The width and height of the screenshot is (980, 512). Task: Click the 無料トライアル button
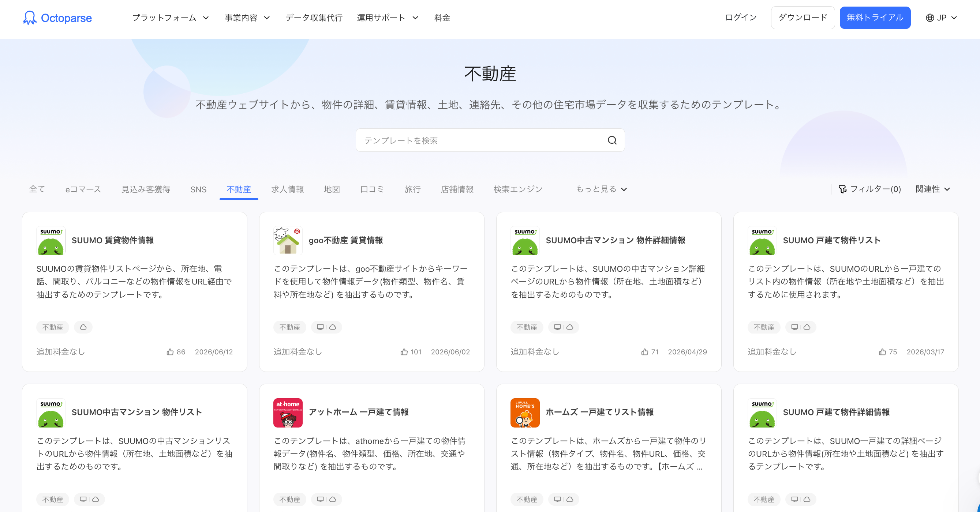coord(875,18)
